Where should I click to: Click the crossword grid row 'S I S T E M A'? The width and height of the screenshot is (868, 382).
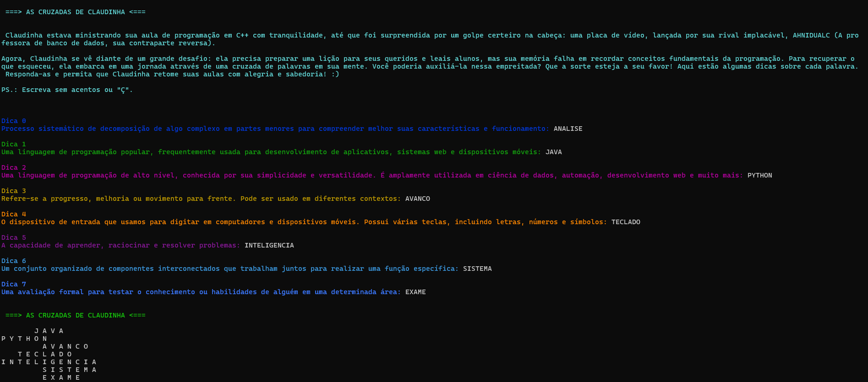pos(70,370)
